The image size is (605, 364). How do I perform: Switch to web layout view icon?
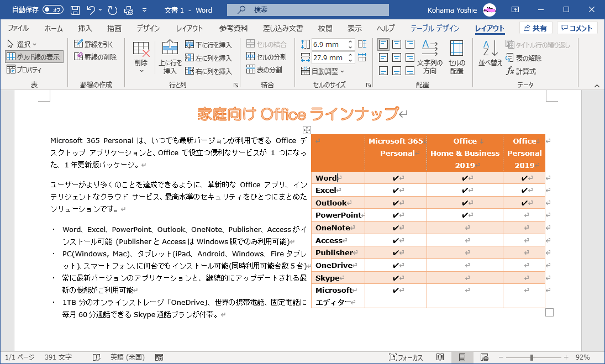point(484,357)
